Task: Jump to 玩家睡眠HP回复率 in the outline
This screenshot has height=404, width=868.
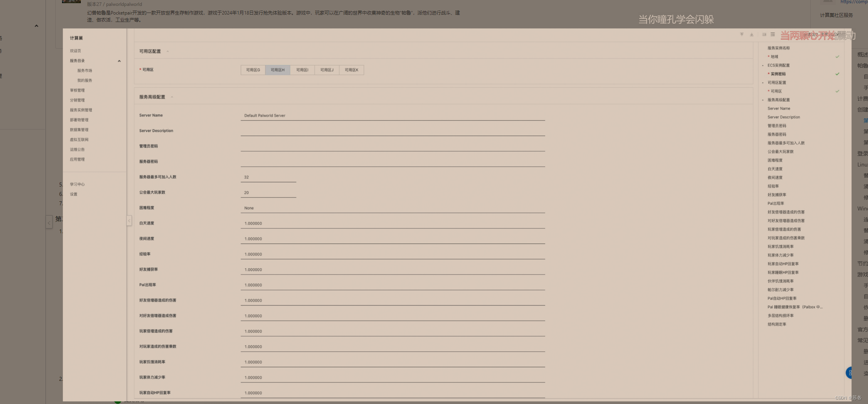Action: tap(783, 273)
